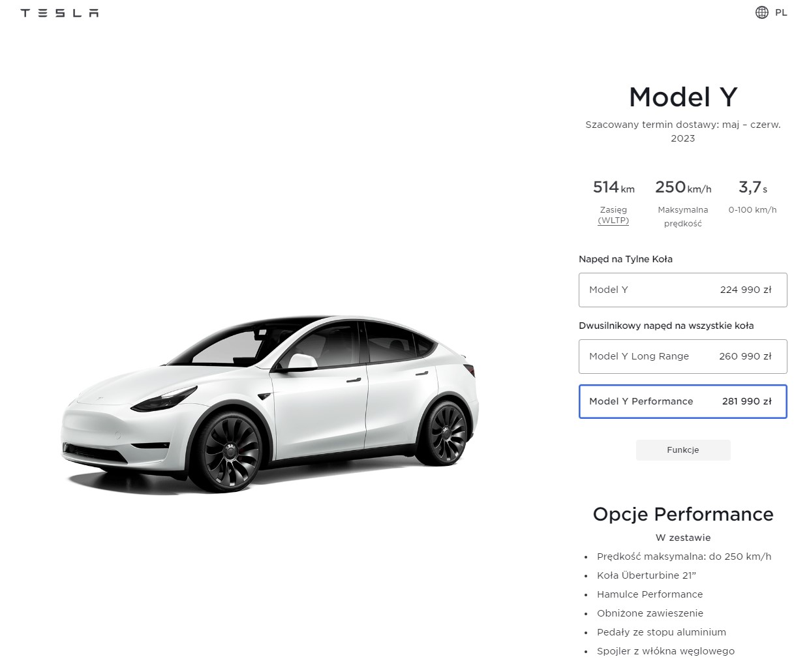Click the 260 990 zł price
The height and width of the screenshot is (672, 809).
[745, 356]
